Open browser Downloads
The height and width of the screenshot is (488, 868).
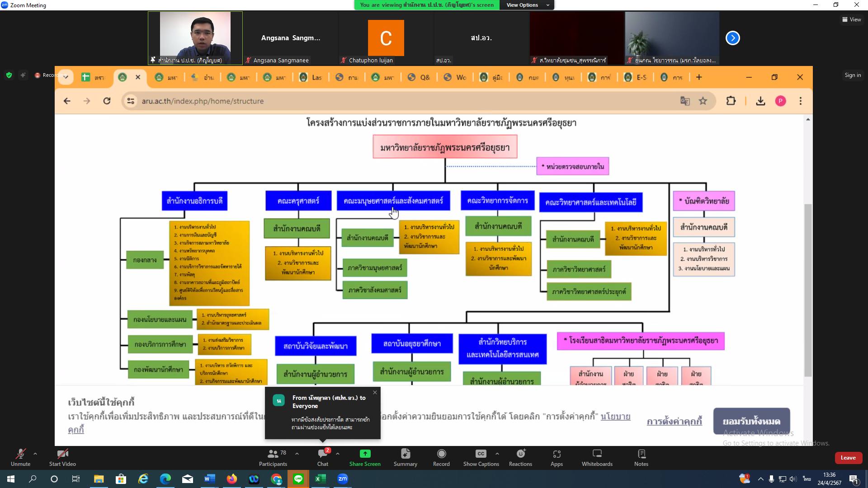click(x=760, y=101)
